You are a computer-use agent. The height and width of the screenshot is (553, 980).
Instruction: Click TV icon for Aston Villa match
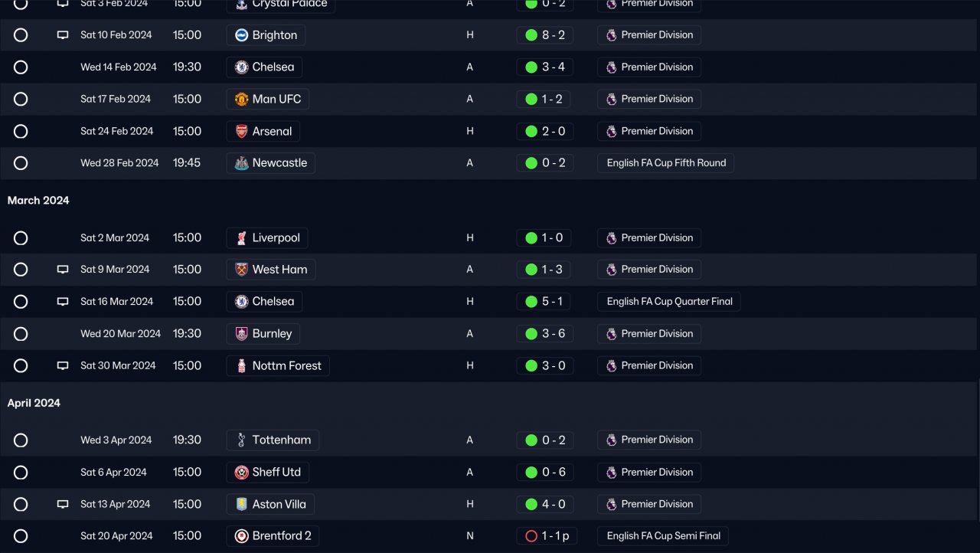pyautogui.click(x=63, y=505)
